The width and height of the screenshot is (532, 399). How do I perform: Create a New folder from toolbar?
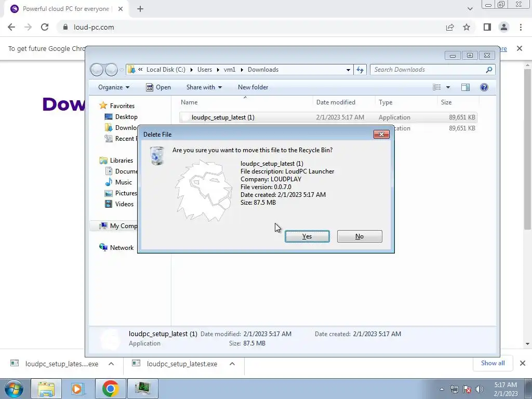253,87
